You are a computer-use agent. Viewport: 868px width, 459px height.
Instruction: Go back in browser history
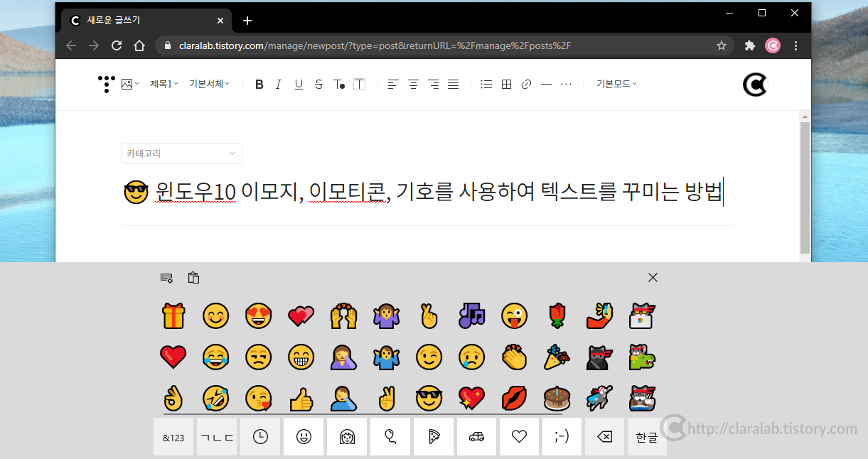[x=70, y=45]
